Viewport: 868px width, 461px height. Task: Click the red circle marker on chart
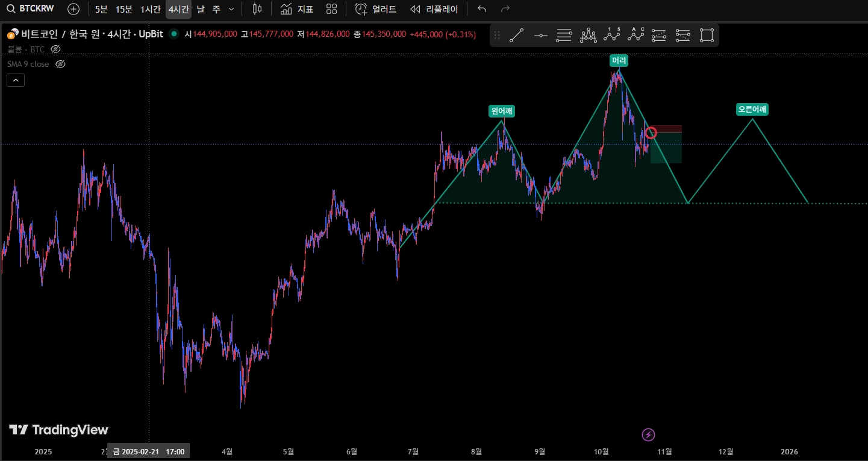pyautogui.click(x=651, y=133)
